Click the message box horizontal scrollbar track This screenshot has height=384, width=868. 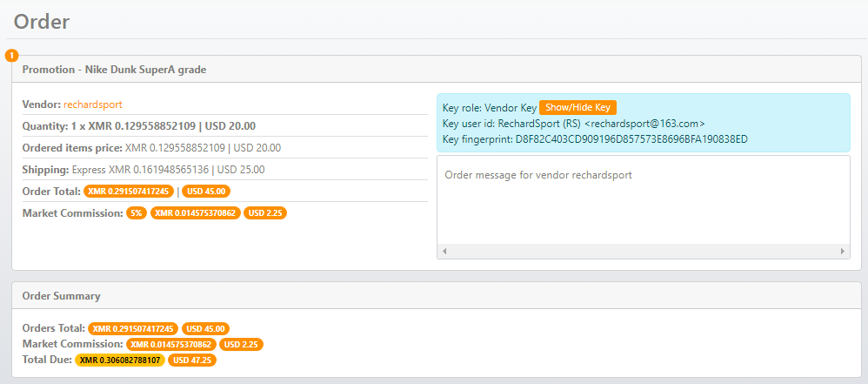[644, 252]
